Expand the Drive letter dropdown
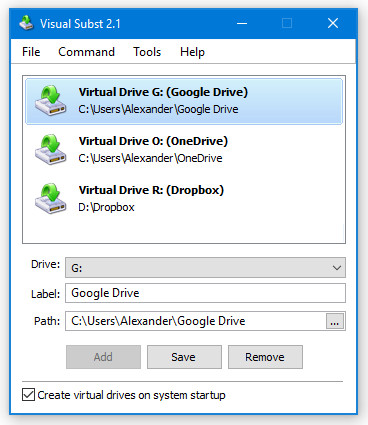Viewport: 368px width, 425px height. click(x=205, y=268)
